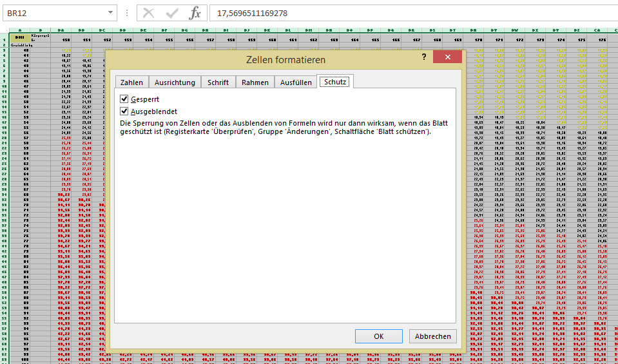
Task: Open the Ausrichtung tab
Action: (x=175, y=82)
